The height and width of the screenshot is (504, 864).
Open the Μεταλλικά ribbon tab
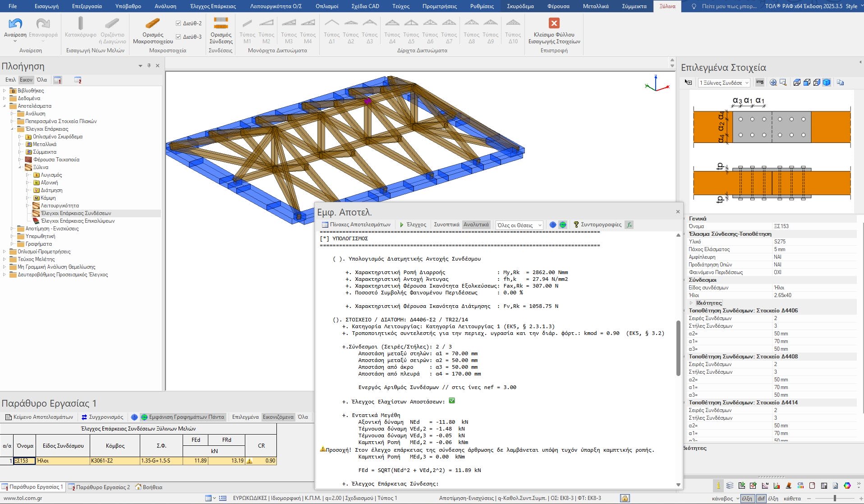pos(595,6)
